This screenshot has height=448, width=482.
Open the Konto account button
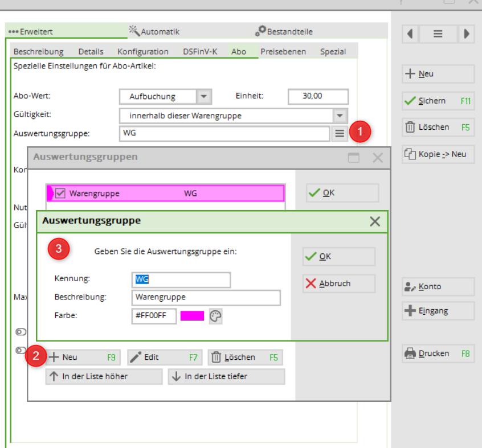click(438, 287)
